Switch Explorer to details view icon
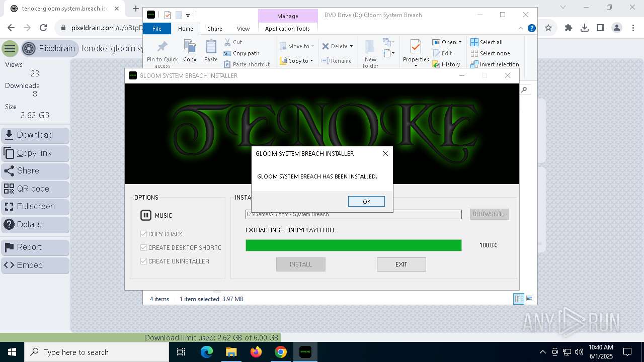Screen dimensions: 644x362 point(519,299)
